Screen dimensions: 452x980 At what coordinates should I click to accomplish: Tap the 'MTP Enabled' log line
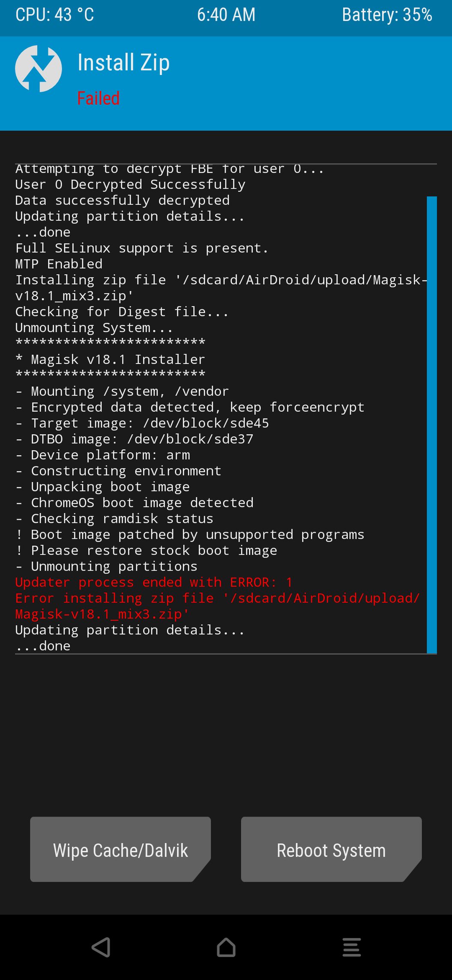(x=59, y=264)
